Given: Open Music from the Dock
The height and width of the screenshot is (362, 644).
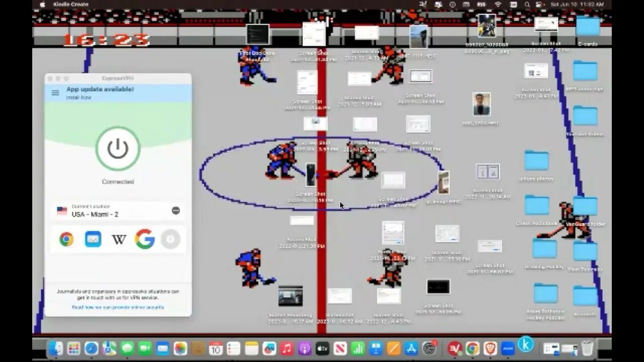Looking at the screenshot, I should point(287,348).
